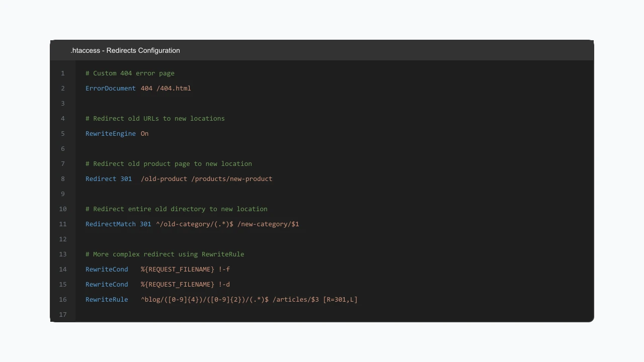
Task: Select the "%{REQUEST_FILENAME} !-d" condition
Action: point(185,284)
